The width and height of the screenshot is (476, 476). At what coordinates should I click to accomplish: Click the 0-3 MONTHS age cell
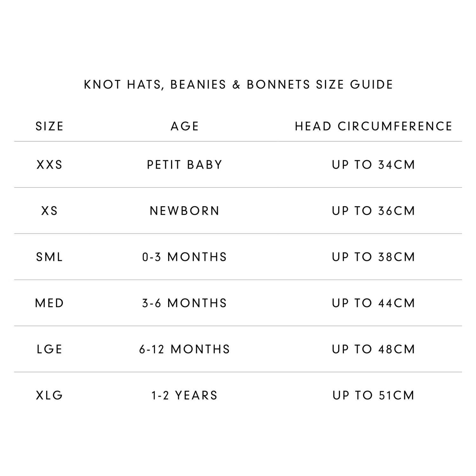[x=185, y=257]
